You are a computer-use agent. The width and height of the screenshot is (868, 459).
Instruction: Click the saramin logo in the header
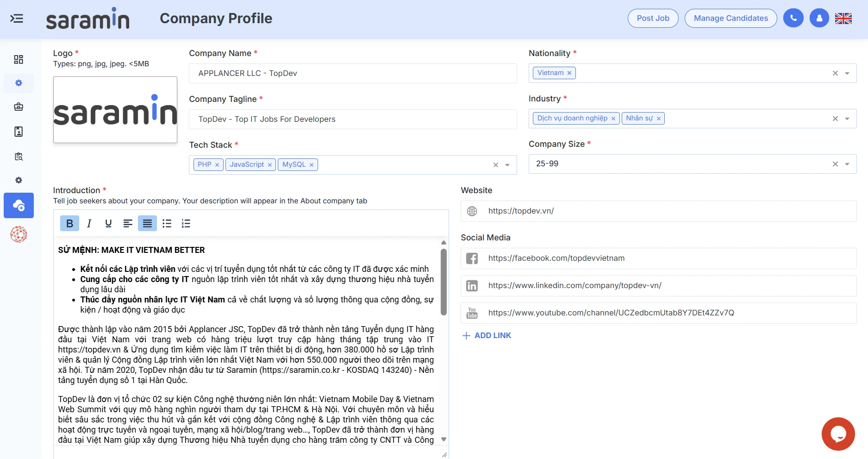click(87, 19)
